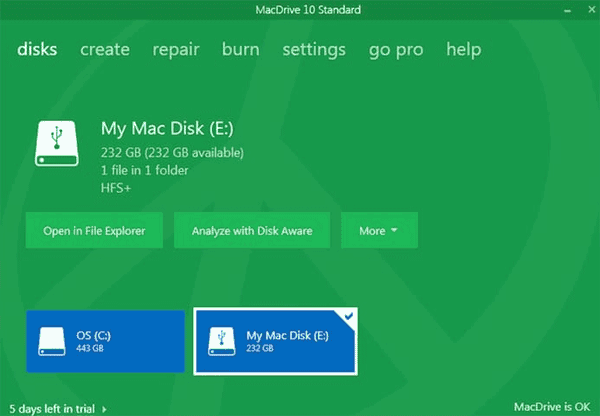Click the MacDrive is OK status text
The image size is (600, 416).
[552, 406]
